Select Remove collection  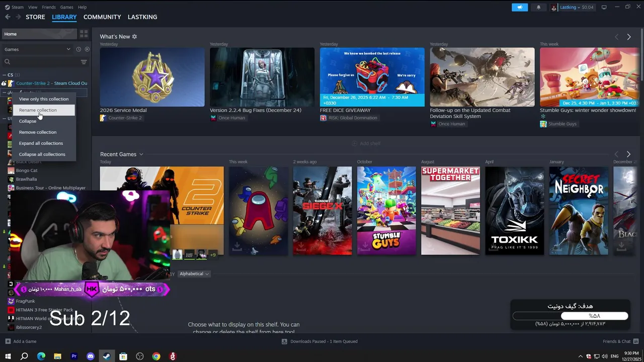[x=44, y=132]
